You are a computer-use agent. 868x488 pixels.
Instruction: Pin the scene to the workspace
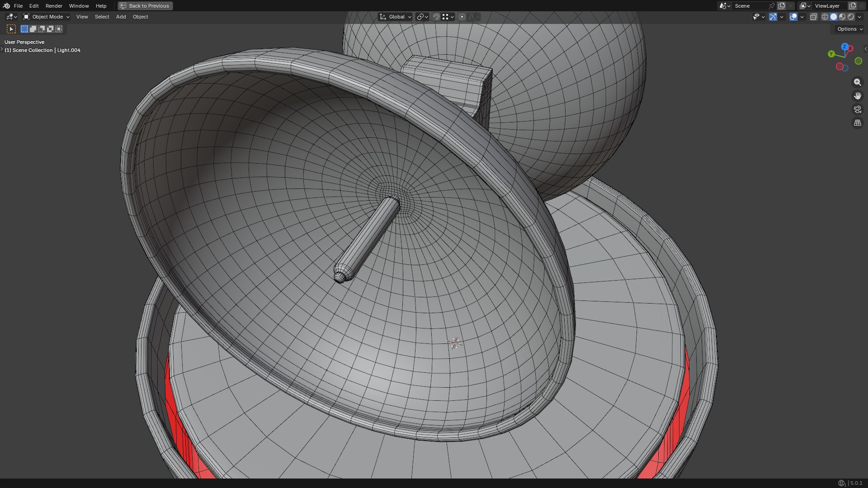[x=772, y=6]
